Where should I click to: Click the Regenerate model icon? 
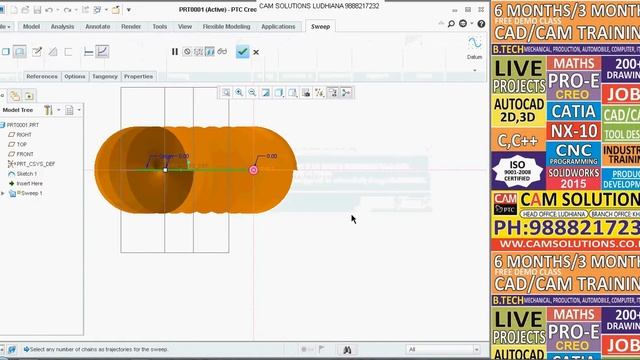coord(86,9)
